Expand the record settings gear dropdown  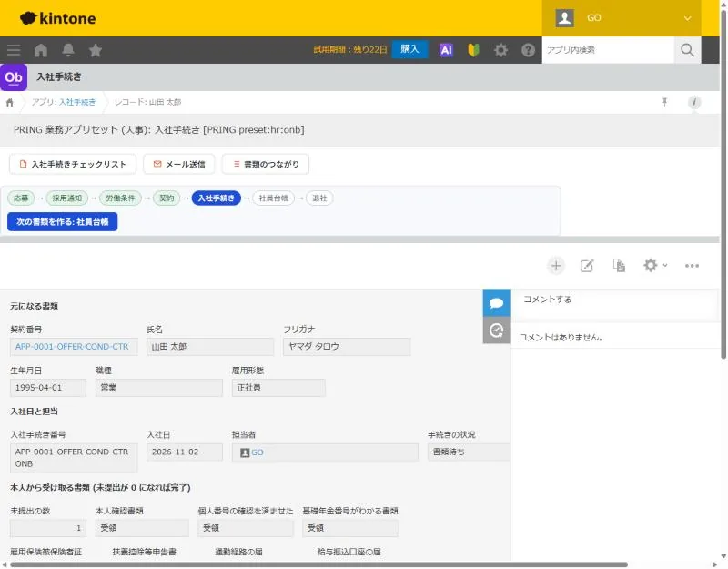coord(655,265)
